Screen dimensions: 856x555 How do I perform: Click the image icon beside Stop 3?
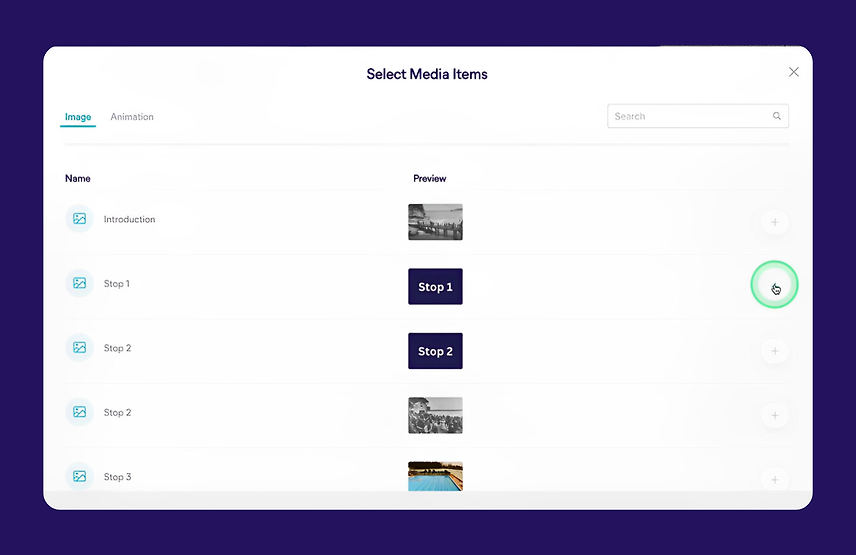(x=80, y=477)
